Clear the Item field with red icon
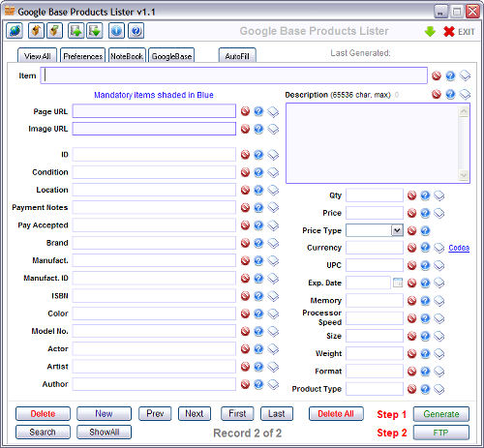This screenshot has height=448, width=484. click(x=437, y=75)
